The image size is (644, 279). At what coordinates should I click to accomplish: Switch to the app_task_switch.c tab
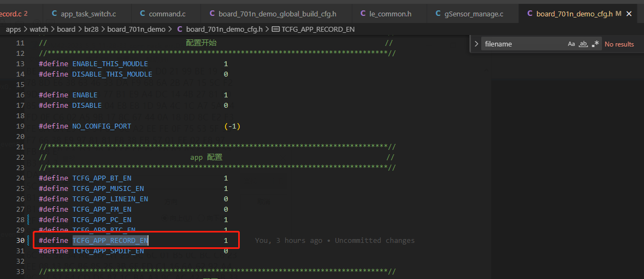click(x=84, y=14)
